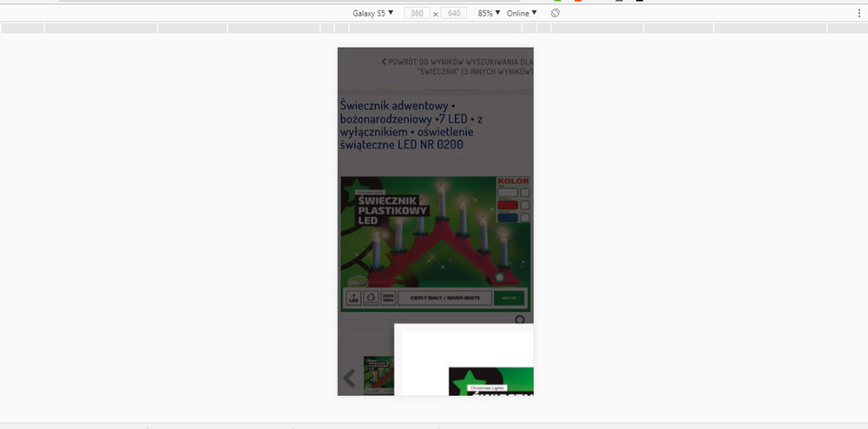Open the 85% zoom dropdown
This screenshot has height=429, width=868.
(489, 13)
